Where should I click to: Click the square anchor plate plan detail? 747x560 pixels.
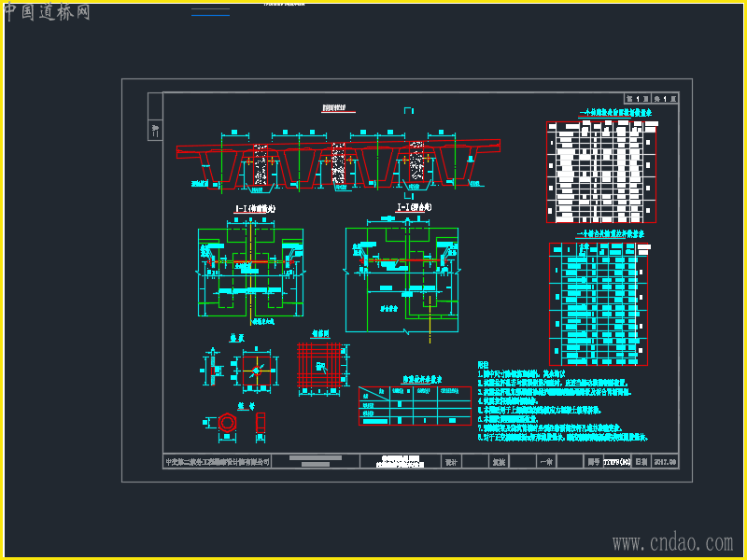255,371
